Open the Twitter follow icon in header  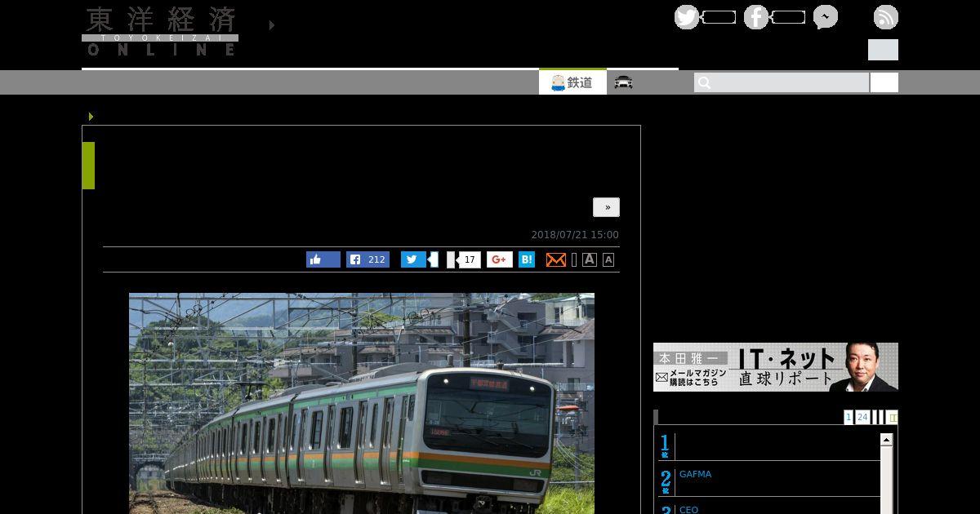[686, 17]
